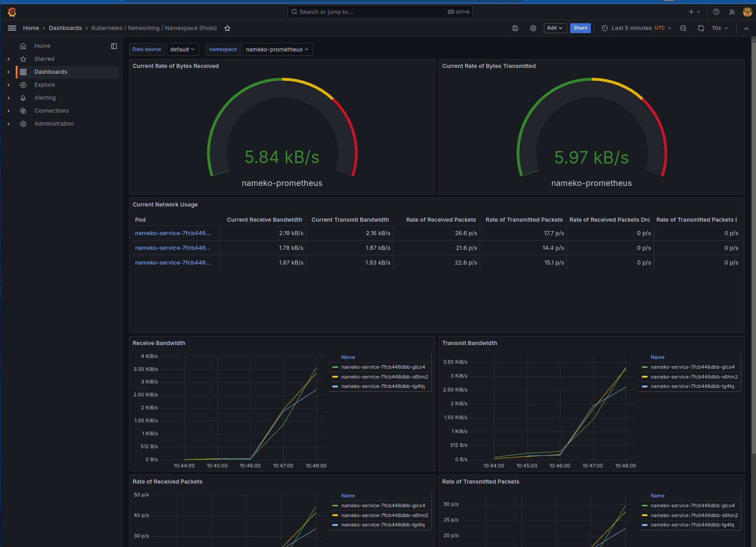Viewport: 756px width, 547px height.
Task: Toggle s6hm2 series in Transmit Bandwidth legend
Action: [694, 377]
